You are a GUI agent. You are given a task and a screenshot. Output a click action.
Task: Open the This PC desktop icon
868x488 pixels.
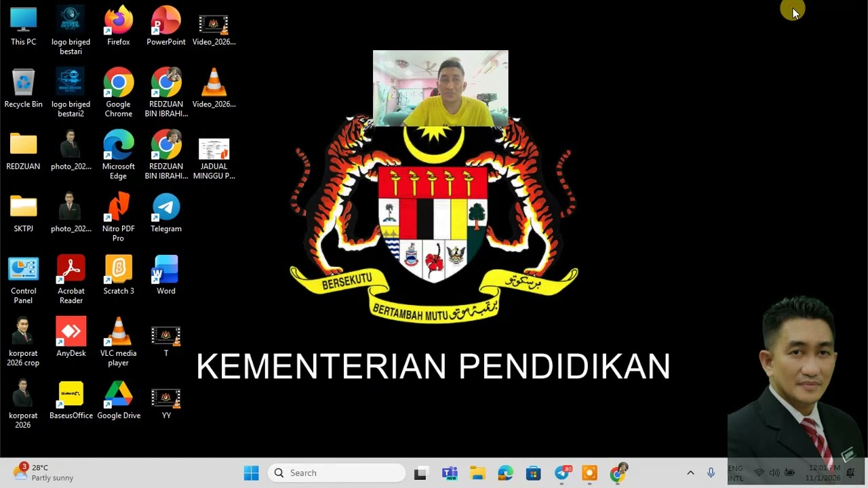click(23, 27)
